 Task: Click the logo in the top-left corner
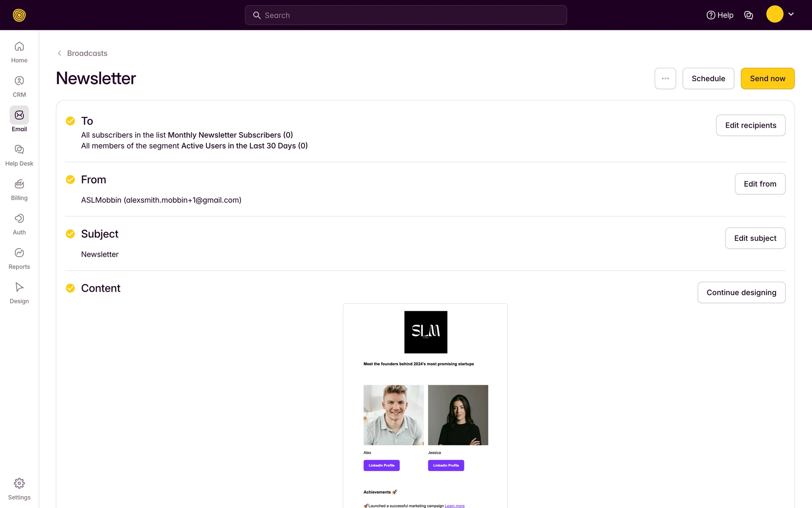click(19, 15)
